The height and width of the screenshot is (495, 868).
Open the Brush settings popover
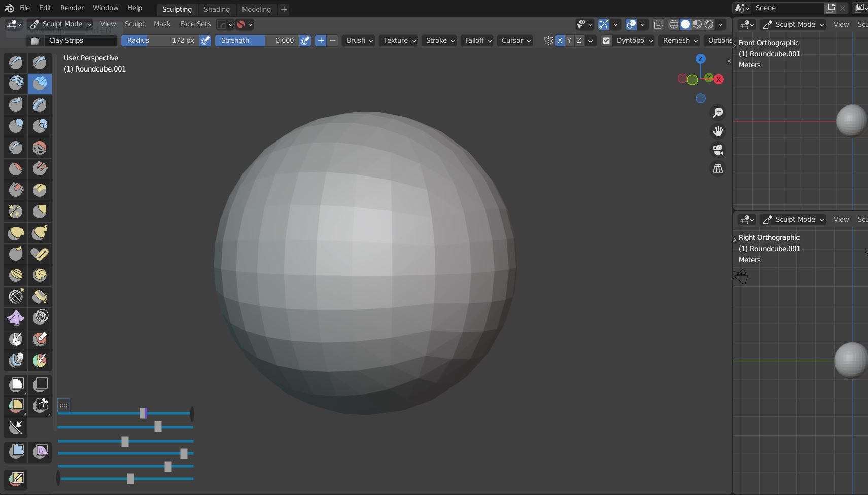click(x=359, y=40)
